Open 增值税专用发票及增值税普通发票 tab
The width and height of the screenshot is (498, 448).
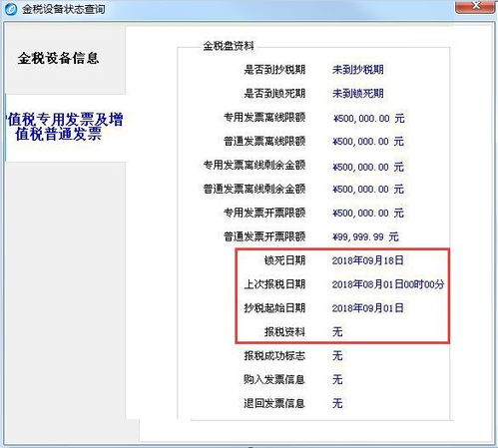coord(64,127)
